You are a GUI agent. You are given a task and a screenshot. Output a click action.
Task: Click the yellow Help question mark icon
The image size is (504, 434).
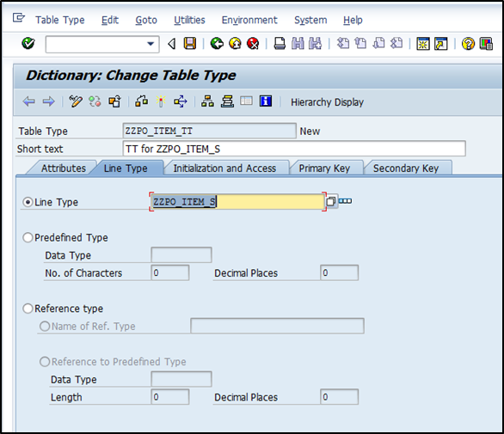(x=468, y=43)
